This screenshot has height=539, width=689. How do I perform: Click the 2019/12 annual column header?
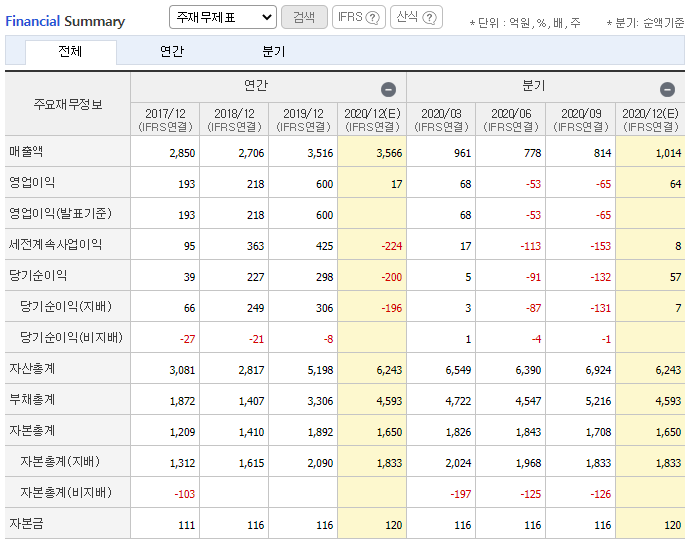point(303,119)
